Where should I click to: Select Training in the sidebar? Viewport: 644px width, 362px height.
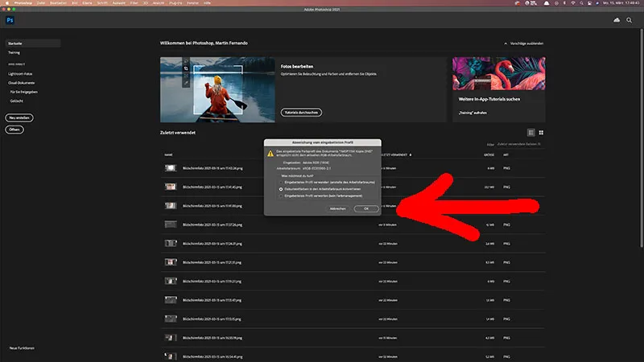pyautogui.click(x=14, y=52)
